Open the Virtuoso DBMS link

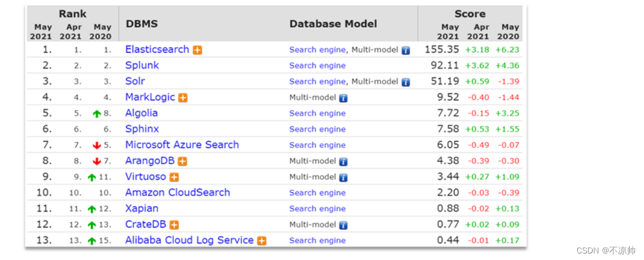tap(145, 177)
